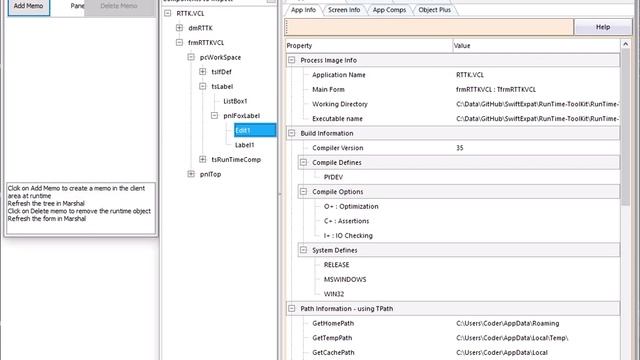Screen dimensions: 640x360
Task: Click the Add Memo button
Action: [x=29, y=6]
